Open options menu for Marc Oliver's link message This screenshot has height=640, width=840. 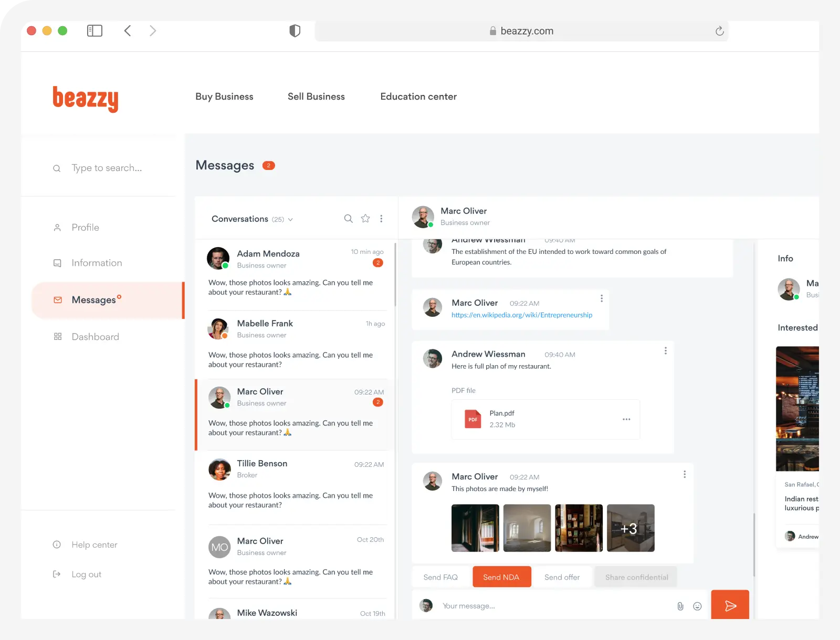[602, 298]
